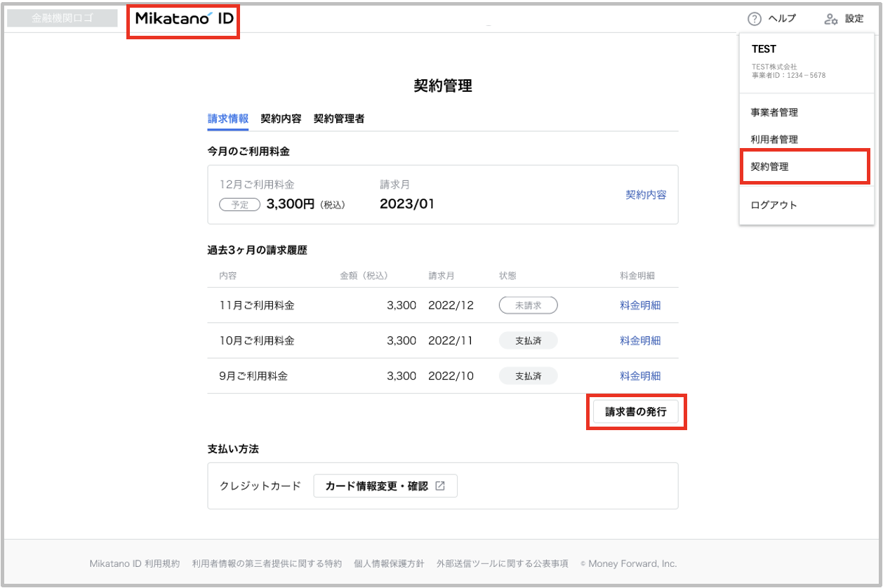
Task: Switch to the 契約管理者 tab
Action: click(x=339, y=119)
